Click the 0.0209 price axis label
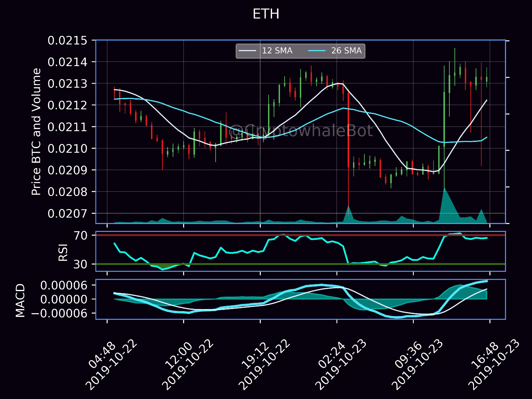This screenshot has height=399, width=532. click(x=67, y=171)
